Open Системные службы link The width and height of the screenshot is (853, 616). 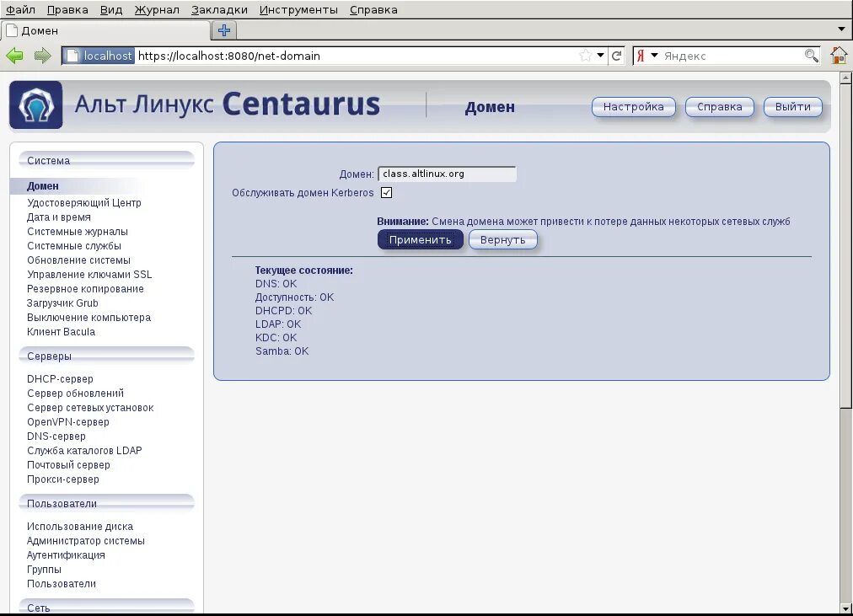(74, 246)
